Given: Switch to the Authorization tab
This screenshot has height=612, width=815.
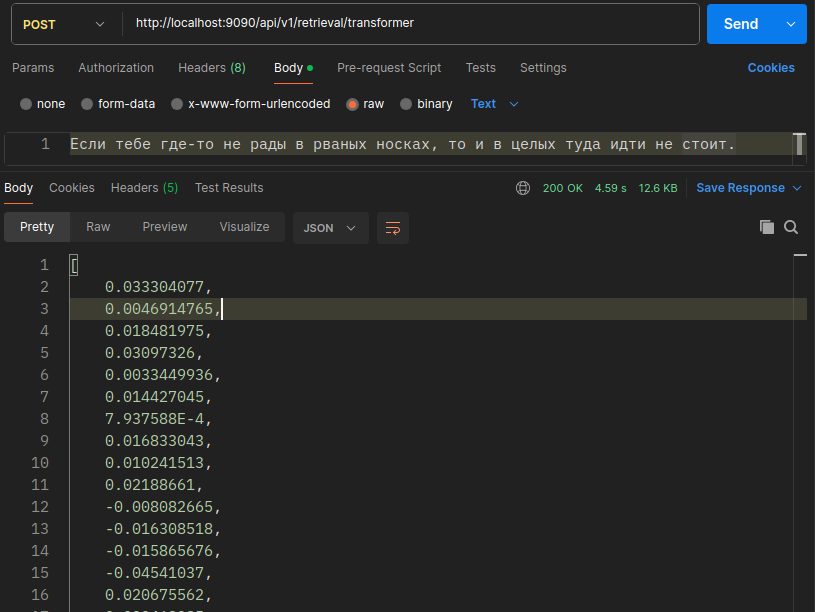Looking at the screenshot, I should point(116,68).
